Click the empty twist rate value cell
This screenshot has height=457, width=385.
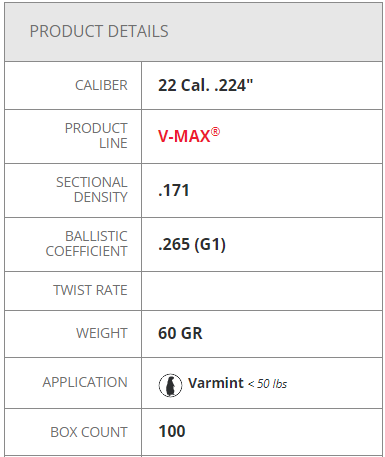pos(262,291)
